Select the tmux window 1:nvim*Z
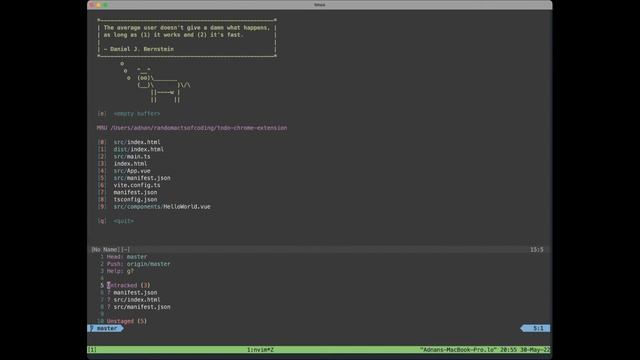 [x=260, y=350]
